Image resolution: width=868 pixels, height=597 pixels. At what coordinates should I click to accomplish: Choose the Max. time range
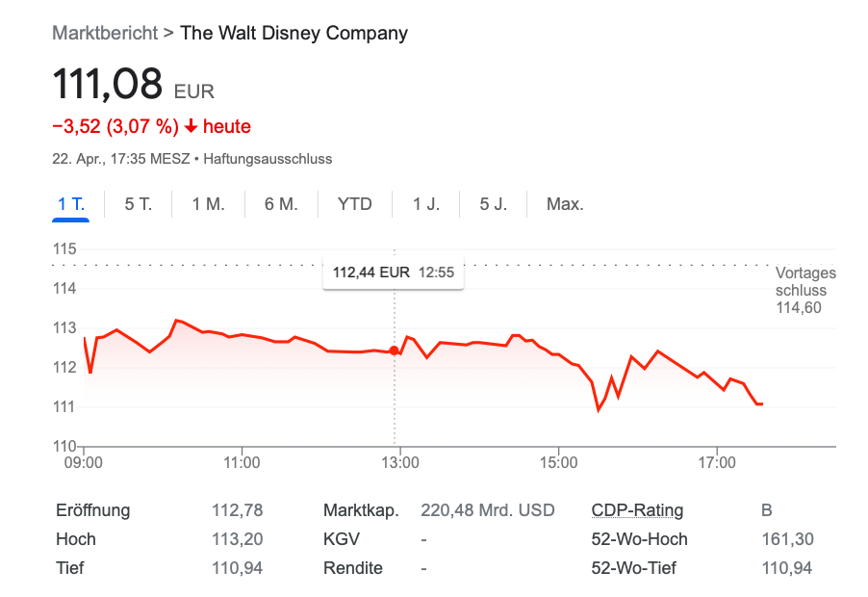coord(565,204)
